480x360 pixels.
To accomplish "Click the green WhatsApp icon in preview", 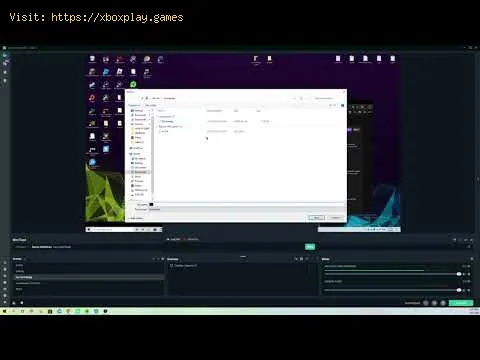I will pyautogui.click(x=133, y=84).
